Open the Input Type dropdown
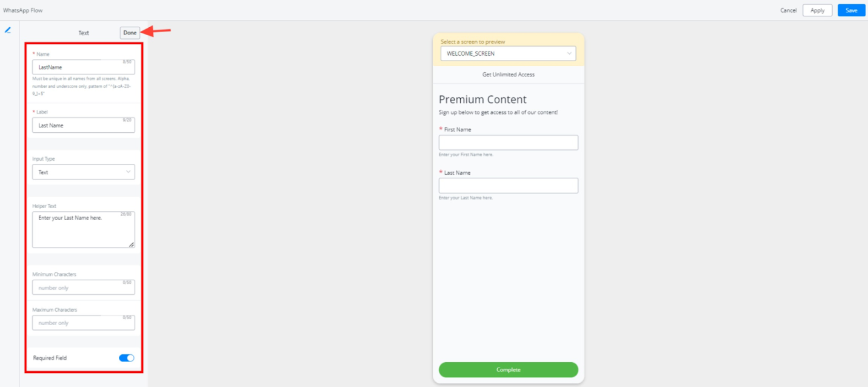 pyautogui.click(x=84, y=172)
